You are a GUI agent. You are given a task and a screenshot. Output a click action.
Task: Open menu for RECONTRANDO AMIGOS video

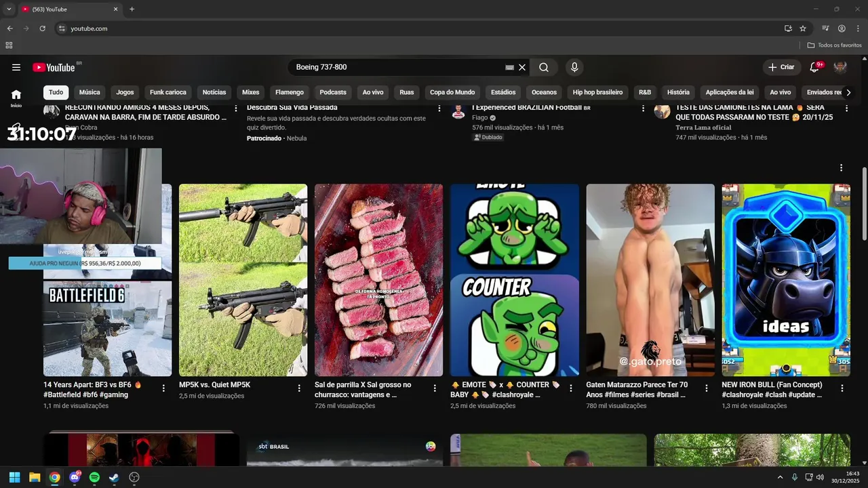[x=236, y=108]
